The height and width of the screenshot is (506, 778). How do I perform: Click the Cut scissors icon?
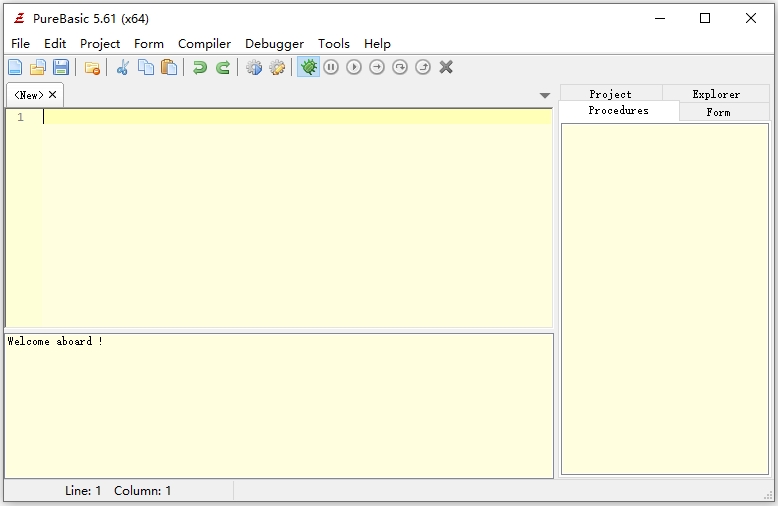(122, 68)
